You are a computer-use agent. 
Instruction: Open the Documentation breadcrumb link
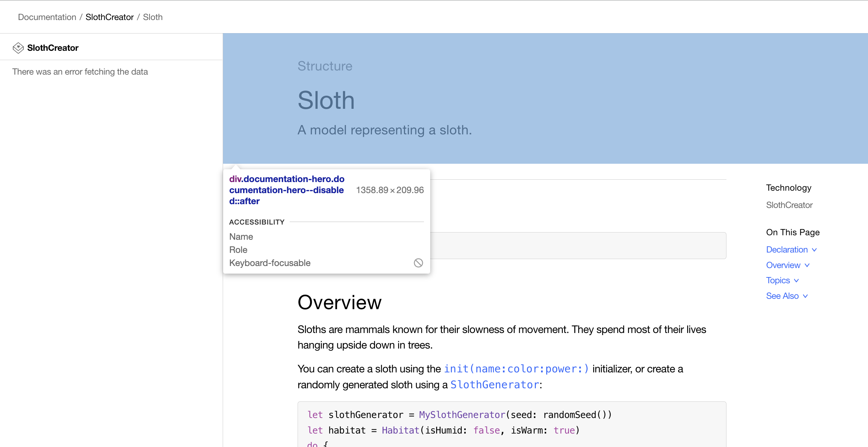pyautogui.click(x=47, y=17)
